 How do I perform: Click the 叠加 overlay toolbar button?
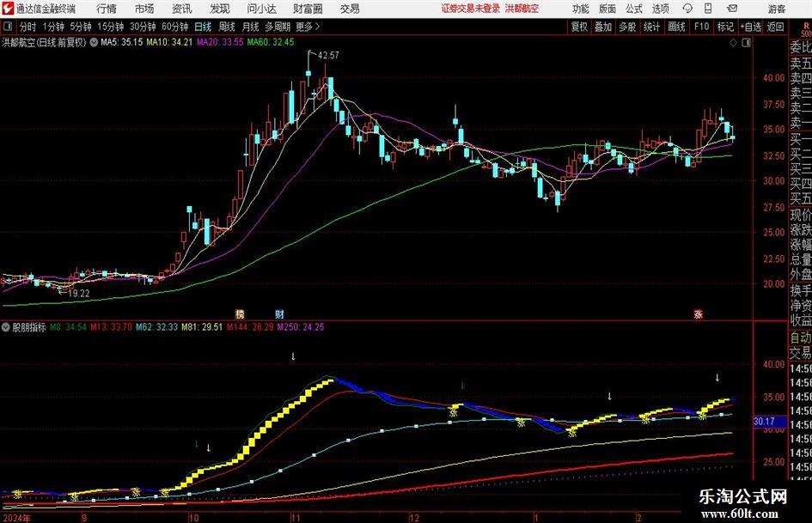(603, 27)
